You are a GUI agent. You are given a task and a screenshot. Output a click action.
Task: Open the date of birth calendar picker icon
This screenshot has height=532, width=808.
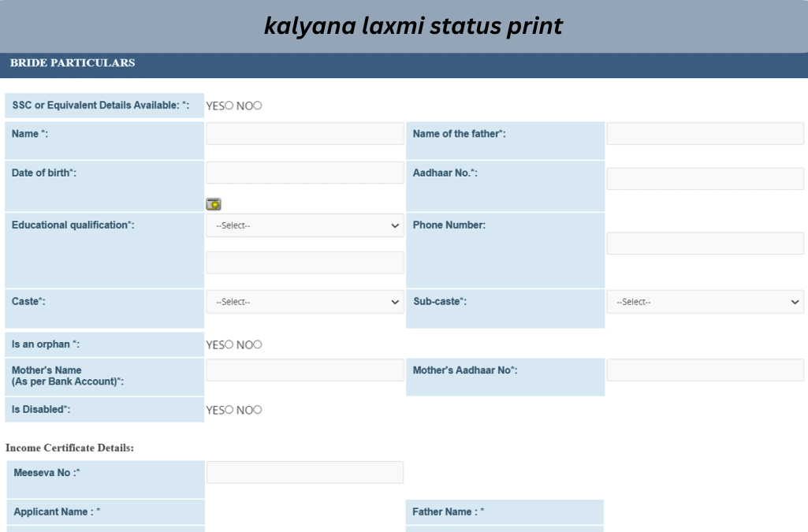tap(213, 204)
